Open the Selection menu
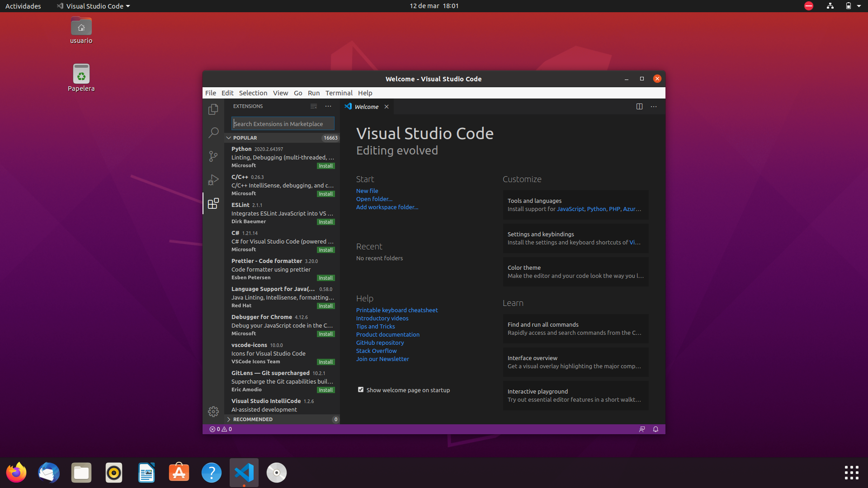This screenshot has height=488, width=868. click(253, 93)
